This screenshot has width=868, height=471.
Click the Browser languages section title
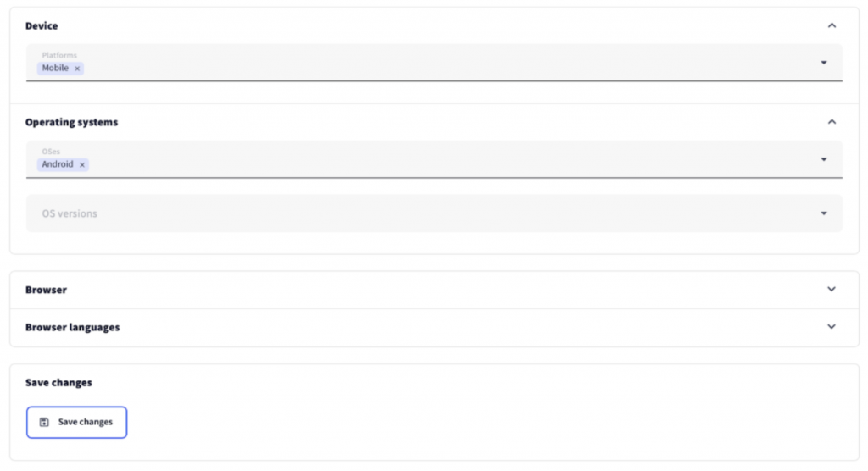[72, 328]
